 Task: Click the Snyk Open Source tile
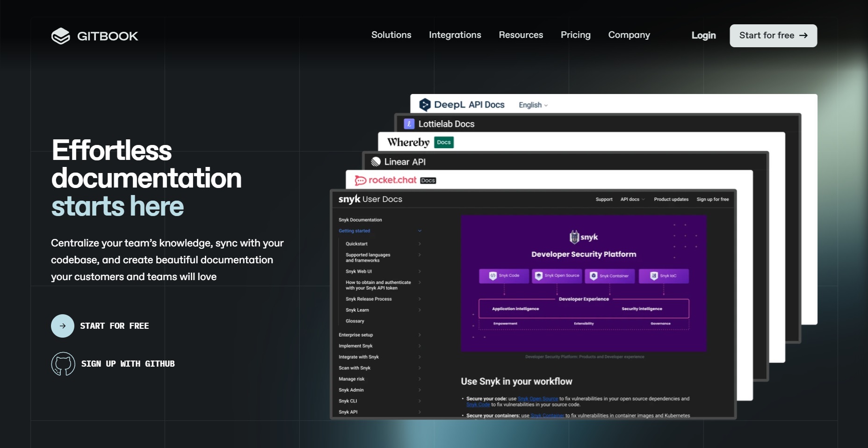(x=557, y=276)
